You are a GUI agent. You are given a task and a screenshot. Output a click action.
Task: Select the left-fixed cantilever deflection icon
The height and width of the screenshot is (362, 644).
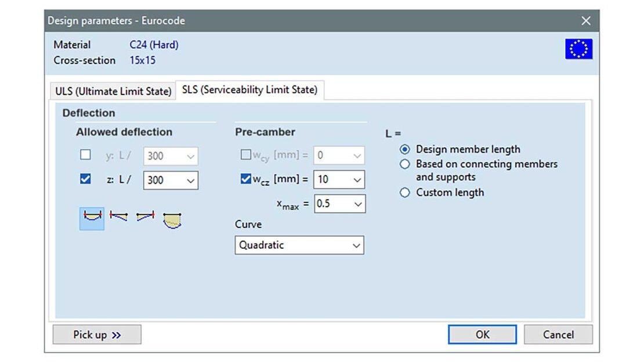[x=119, y=216]
